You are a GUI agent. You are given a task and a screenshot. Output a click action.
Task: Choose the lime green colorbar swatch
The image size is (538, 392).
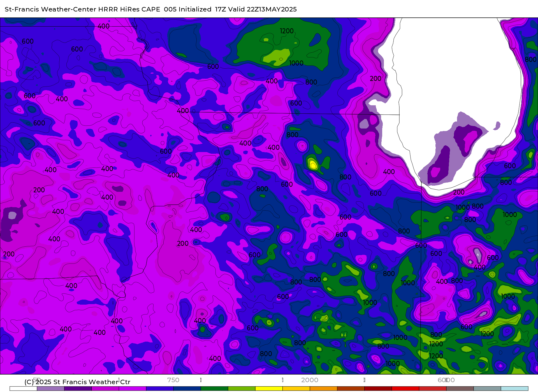(242, 389)
